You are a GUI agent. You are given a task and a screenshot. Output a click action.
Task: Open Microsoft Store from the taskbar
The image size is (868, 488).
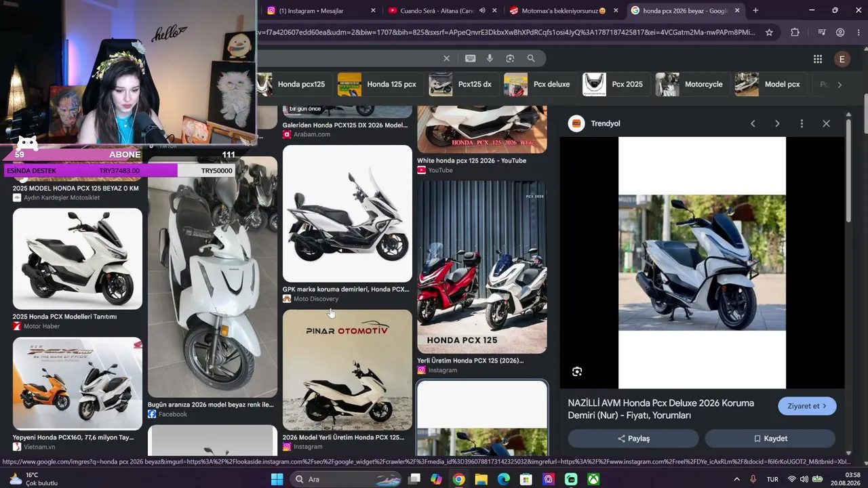click(526, 479)
